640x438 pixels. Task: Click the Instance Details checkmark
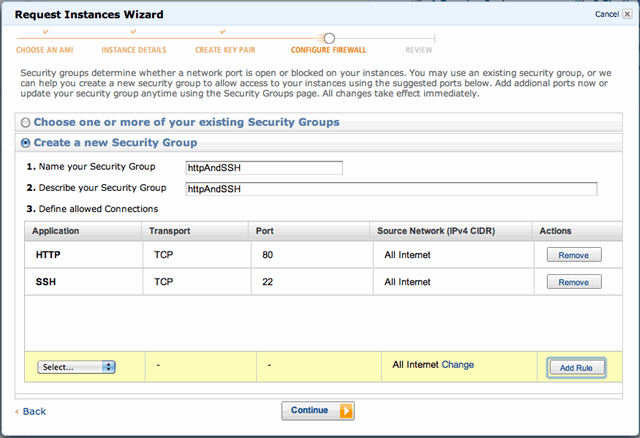[133, 31]
